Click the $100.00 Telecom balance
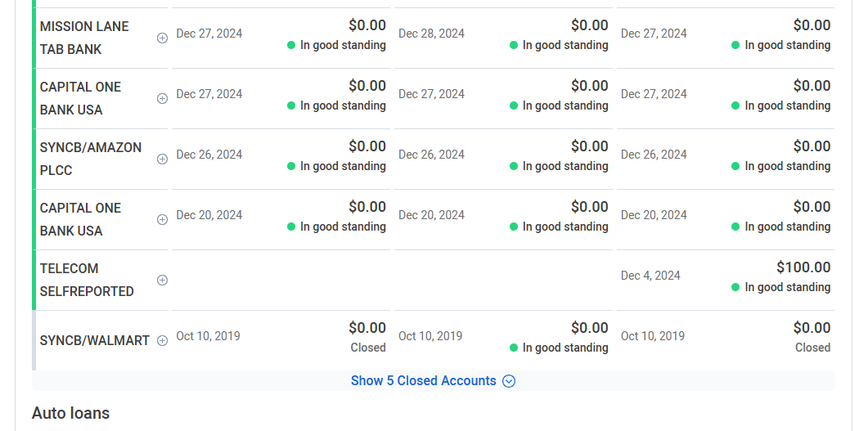The height and width of the screenshot is (431, 868). tap(803, 267)
